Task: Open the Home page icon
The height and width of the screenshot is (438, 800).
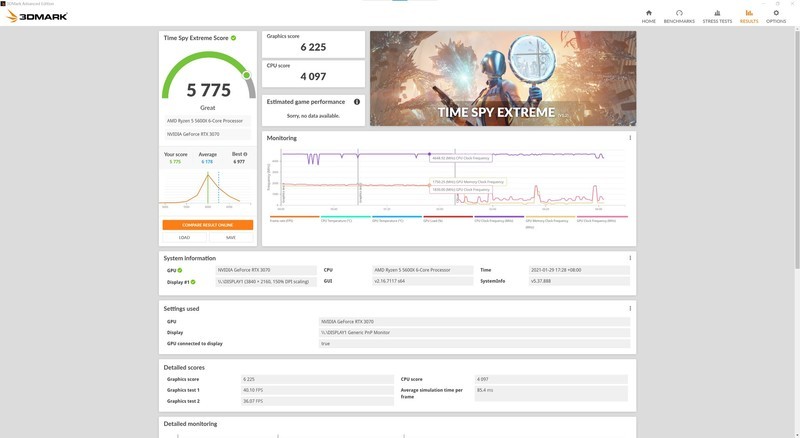Action: point(649,16)
